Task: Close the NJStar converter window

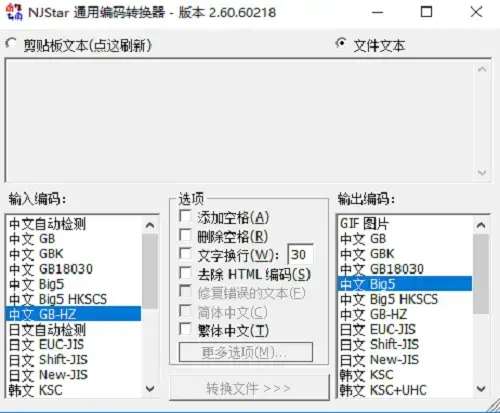Action: [x=476, y=12]
